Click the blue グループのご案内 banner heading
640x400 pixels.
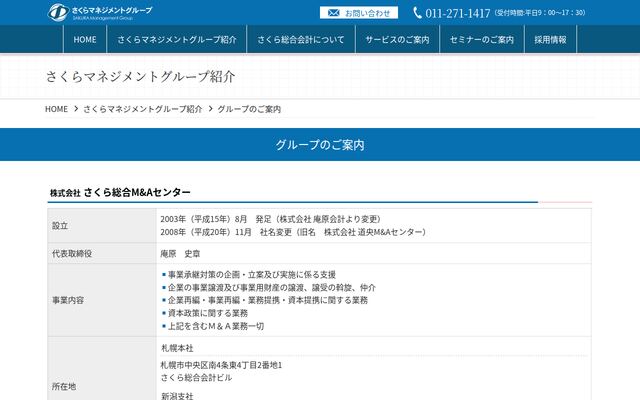click(x=320, y=144)
